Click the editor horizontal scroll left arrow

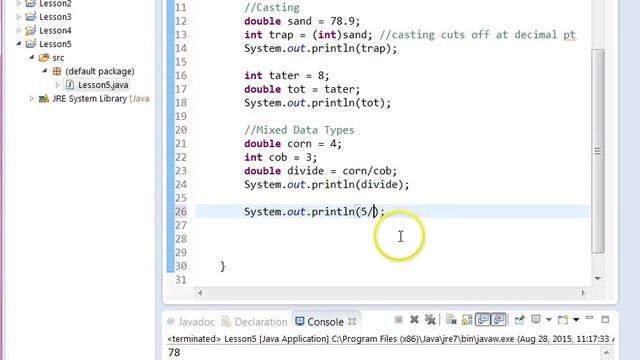pos(200,293)
